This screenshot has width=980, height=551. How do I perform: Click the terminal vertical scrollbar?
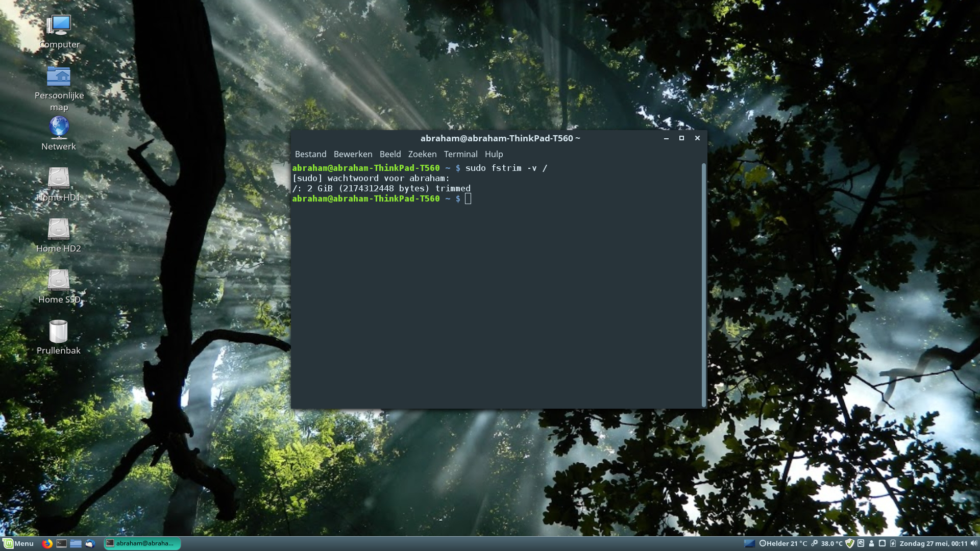(x=704, y=285)
